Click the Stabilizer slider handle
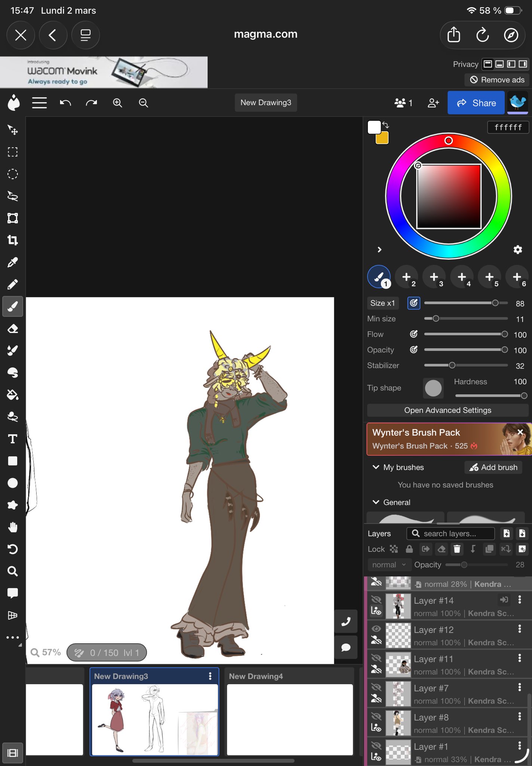 click(452, 365)
